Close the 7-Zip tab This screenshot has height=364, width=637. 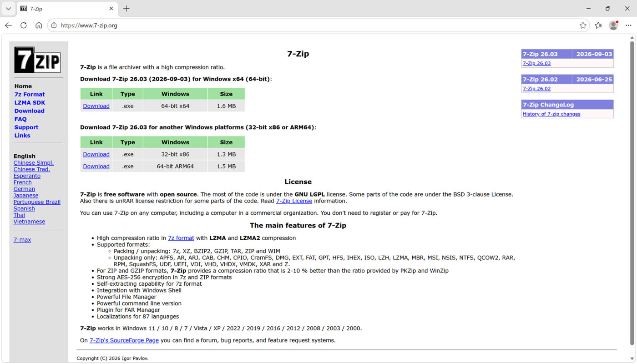tap(111, 9)
